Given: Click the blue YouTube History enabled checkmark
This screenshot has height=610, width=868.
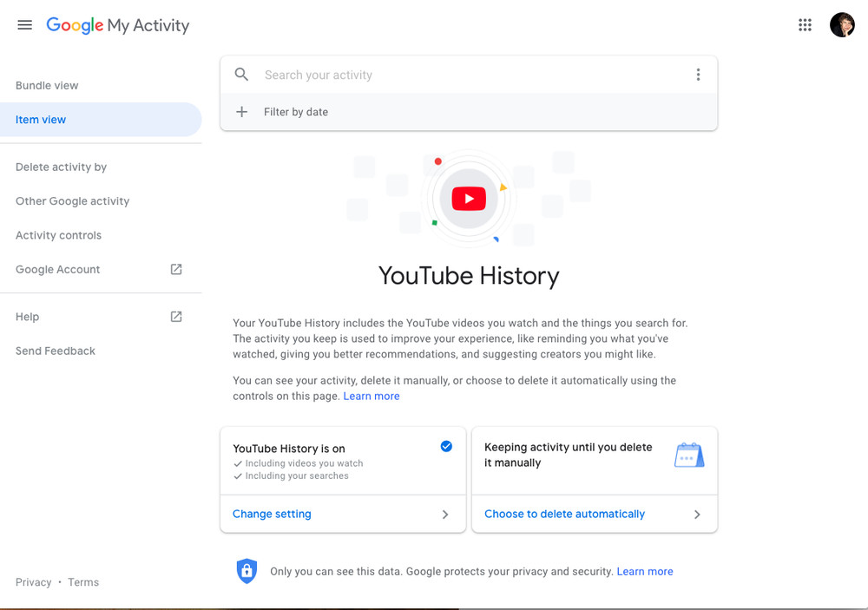Looking at the screenshot, I should point(446,446).
